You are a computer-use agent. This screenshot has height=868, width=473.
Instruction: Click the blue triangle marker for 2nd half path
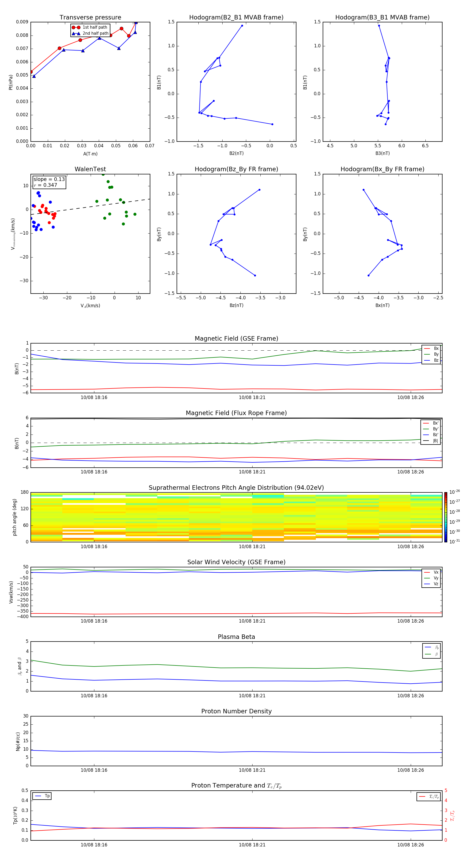click(x=76, y=33)
